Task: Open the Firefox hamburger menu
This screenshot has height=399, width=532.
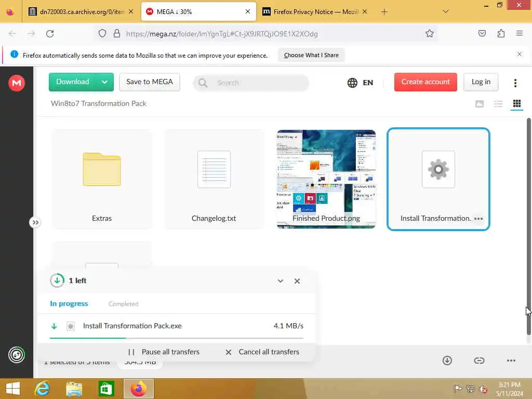Action: 519,33
